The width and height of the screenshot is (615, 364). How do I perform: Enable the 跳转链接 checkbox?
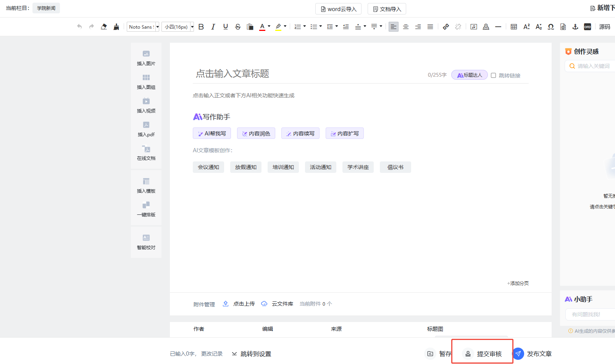point(493,76)
